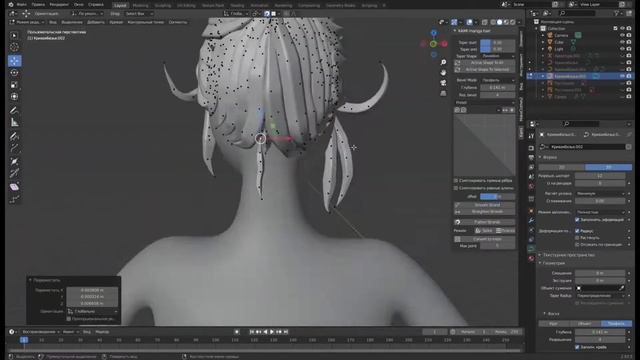Select the Radius tool in left toolbar

(x=14, y=161)
